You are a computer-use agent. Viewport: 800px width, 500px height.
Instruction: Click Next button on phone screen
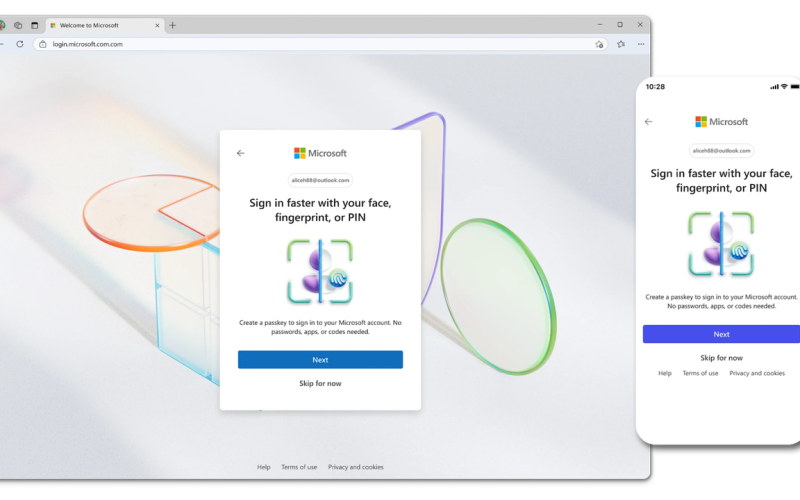click(721, 334)
